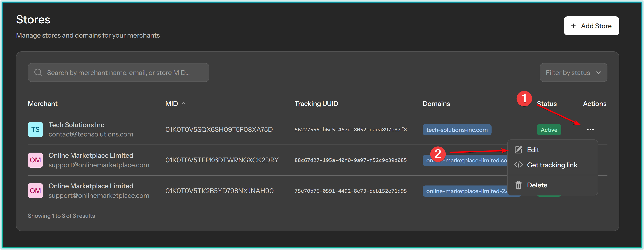Open the Filter by status dropdown
The height and width of the screenshot is (250, 644).
tap(573, 73)
